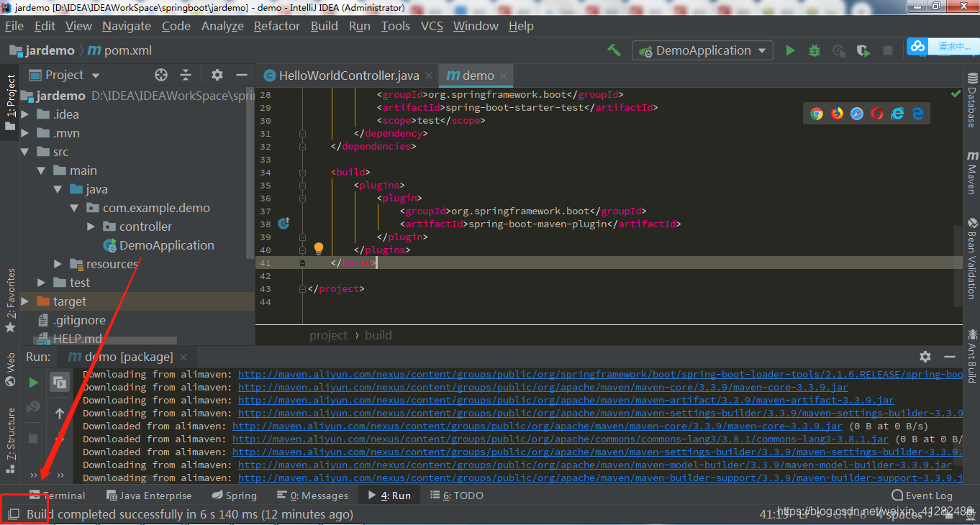The width and height of the screenshot is (980, 525).
Task: Open pom.xml in Internet Explorer icon
Action: pyautogui.click(x=897, y=114)
